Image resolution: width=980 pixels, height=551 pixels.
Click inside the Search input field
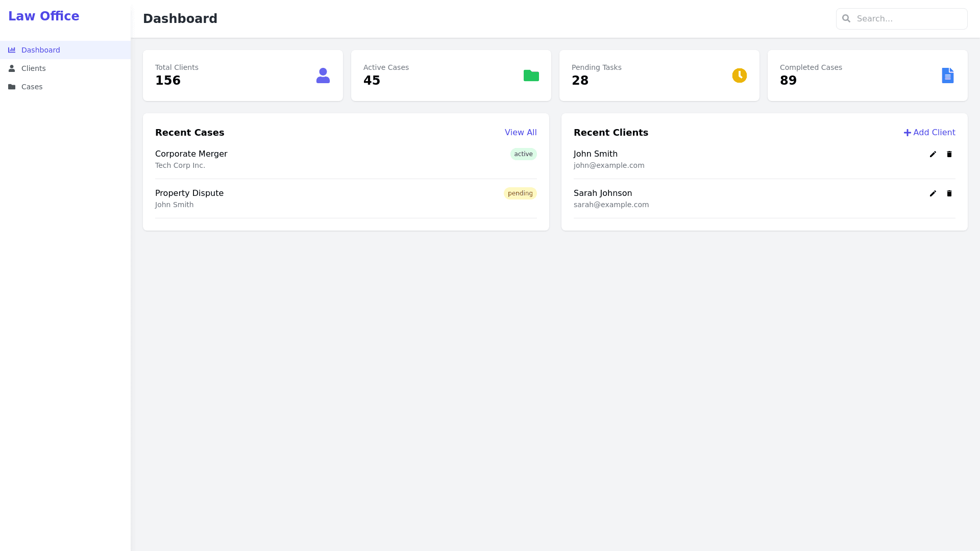pos(909,18)
